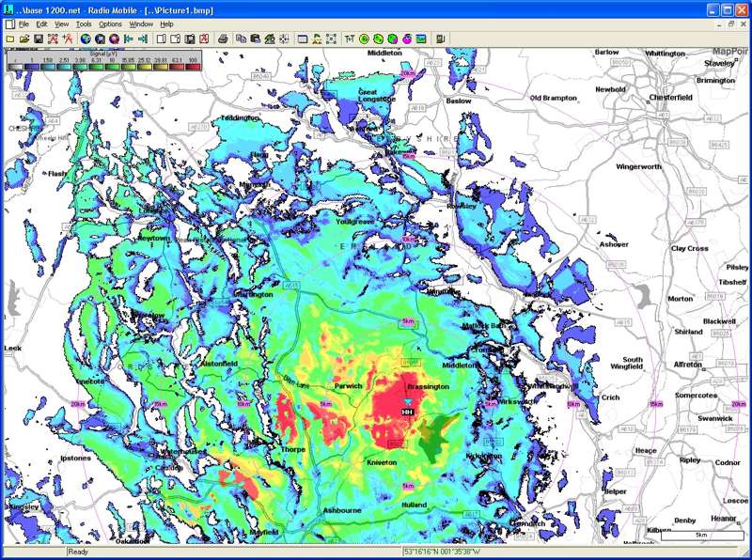
Task: Click the Clay Cross label on the map
Action: (690, 248)
